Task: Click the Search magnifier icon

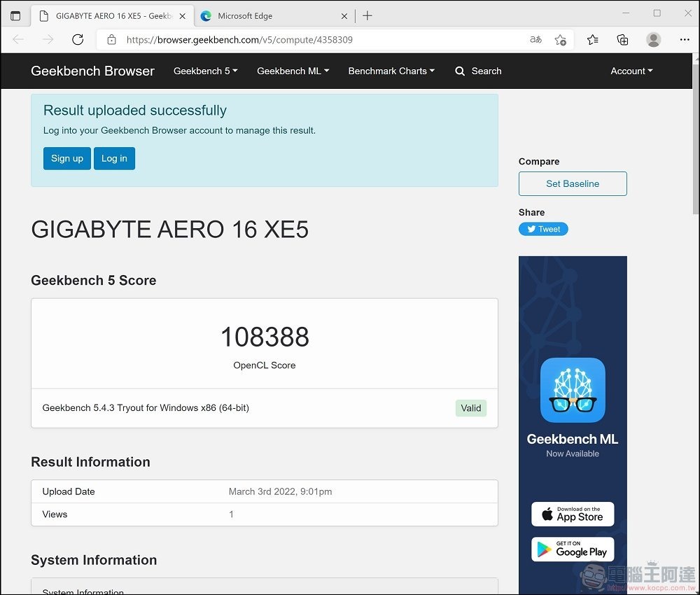Action: click(460, 71)
